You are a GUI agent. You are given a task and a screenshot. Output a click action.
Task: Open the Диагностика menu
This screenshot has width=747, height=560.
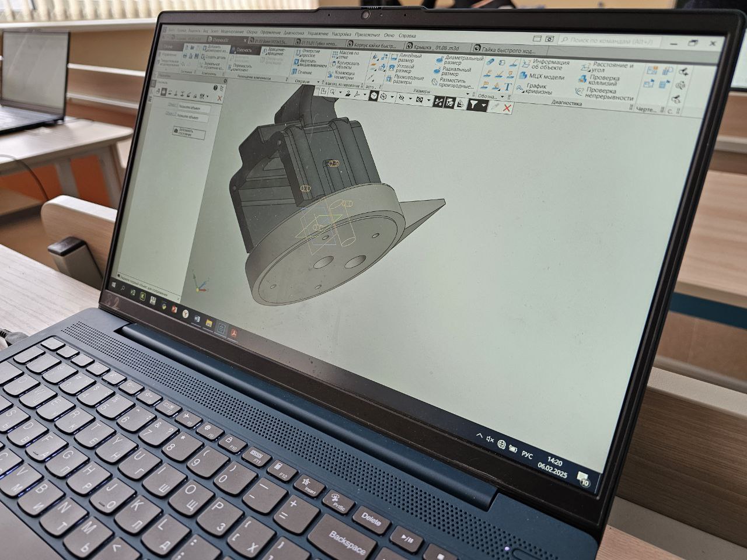coord(295,34)
